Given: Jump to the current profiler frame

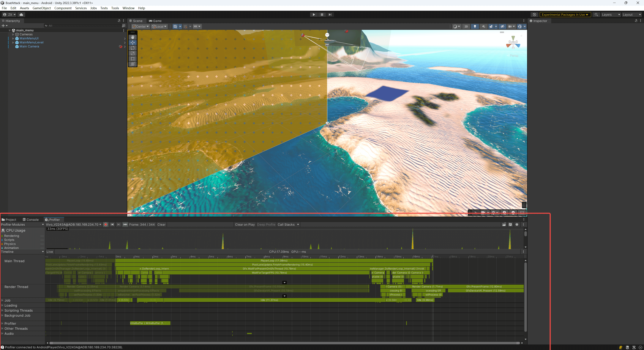Looking at the screenshot, I should 125,225.
